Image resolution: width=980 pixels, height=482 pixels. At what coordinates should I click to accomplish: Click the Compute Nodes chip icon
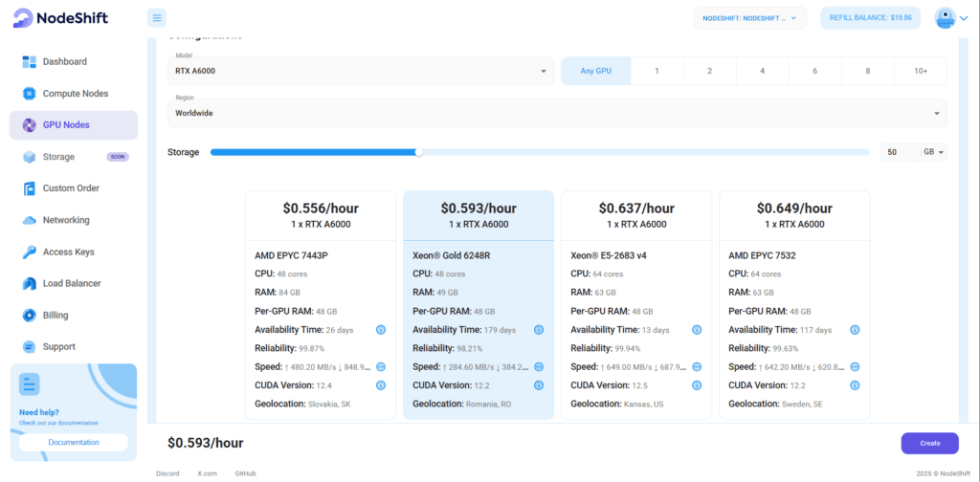pyautogui.click(x=30, y=94)
